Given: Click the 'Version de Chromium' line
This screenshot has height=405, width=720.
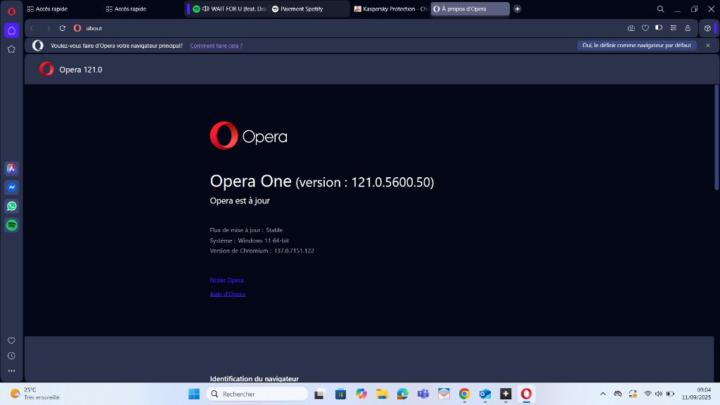Looking at the screenshot, I should coord(262,251).
